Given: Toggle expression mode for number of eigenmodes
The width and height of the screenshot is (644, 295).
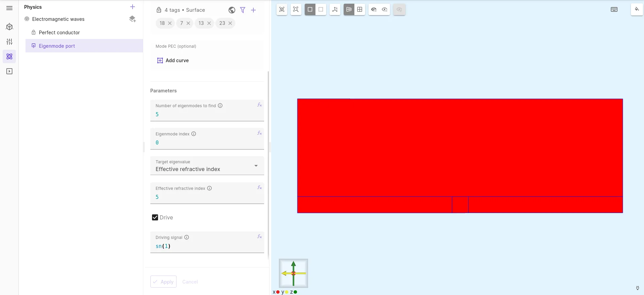Looking at the screenshot, I should tap(259, 105).
